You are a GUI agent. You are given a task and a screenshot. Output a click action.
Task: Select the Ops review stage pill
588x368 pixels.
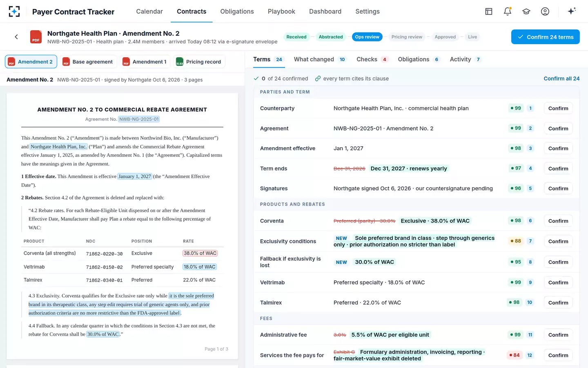[367, 37]
